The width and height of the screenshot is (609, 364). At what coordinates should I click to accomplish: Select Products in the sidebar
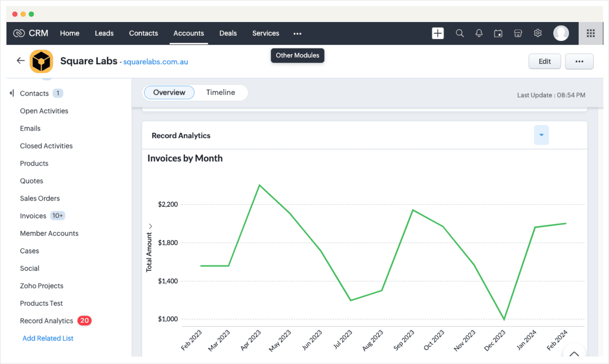click(34, 164)
